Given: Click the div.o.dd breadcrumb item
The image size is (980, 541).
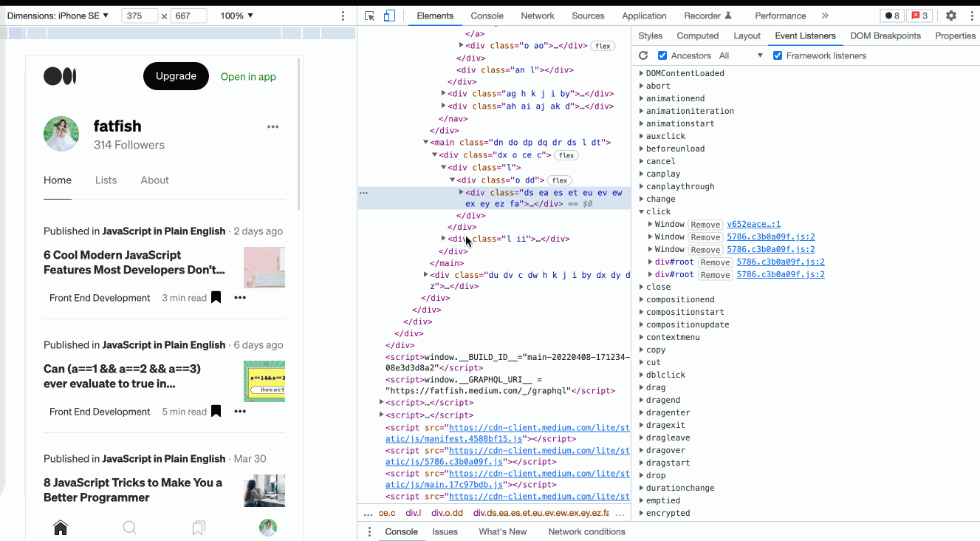Looking at the screenshot, I should coord(448,513).
